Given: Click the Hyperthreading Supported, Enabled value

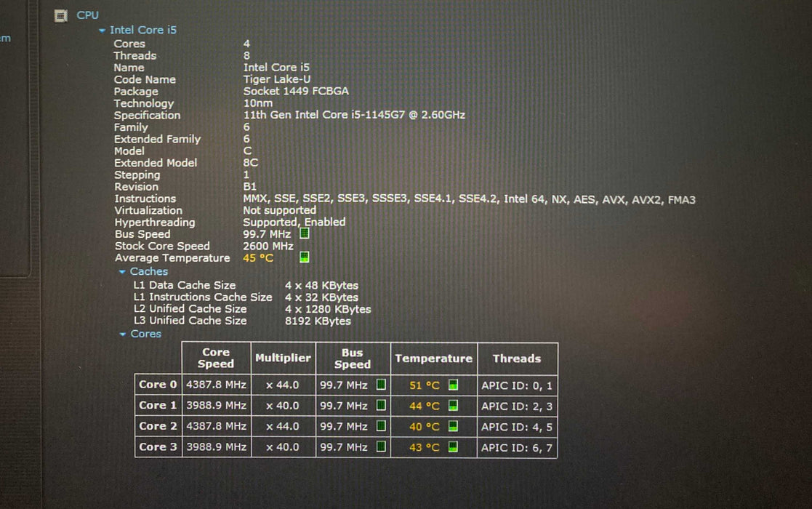Looking at the screenshot, I should click(x=294, y=222).
